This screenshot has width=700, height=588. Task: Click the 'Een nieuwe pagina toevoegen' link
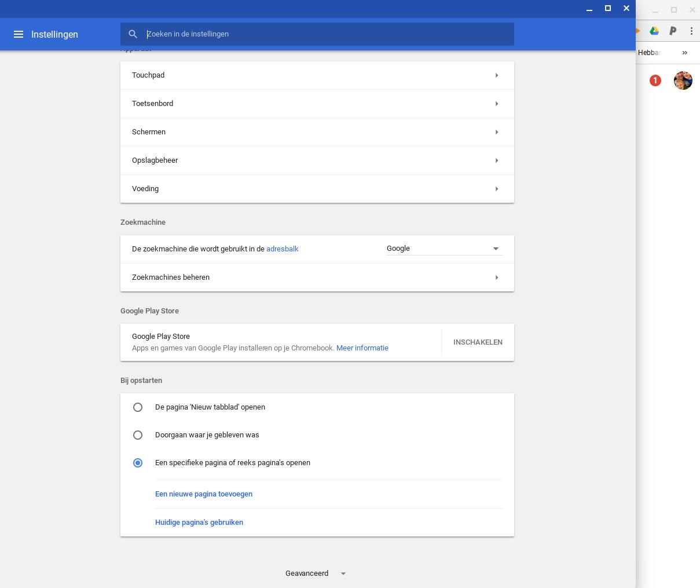pyautogui.click(x=203, y=494)
